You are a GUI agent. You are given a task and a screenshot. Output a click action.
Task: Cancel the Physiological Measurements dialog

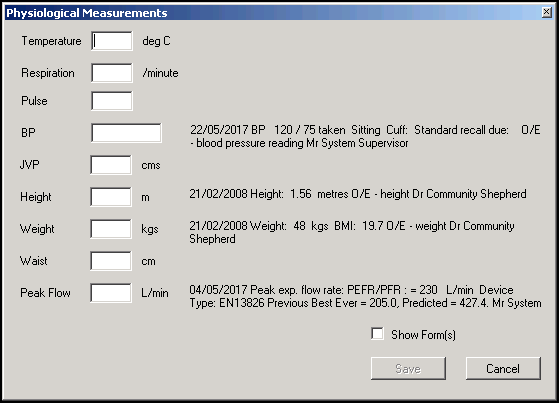tap(503, 368)
